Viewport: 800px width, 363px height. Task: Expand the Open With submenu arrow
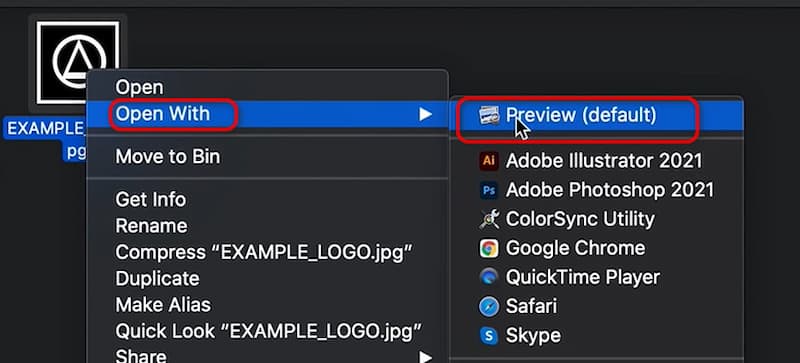point(426,114)
